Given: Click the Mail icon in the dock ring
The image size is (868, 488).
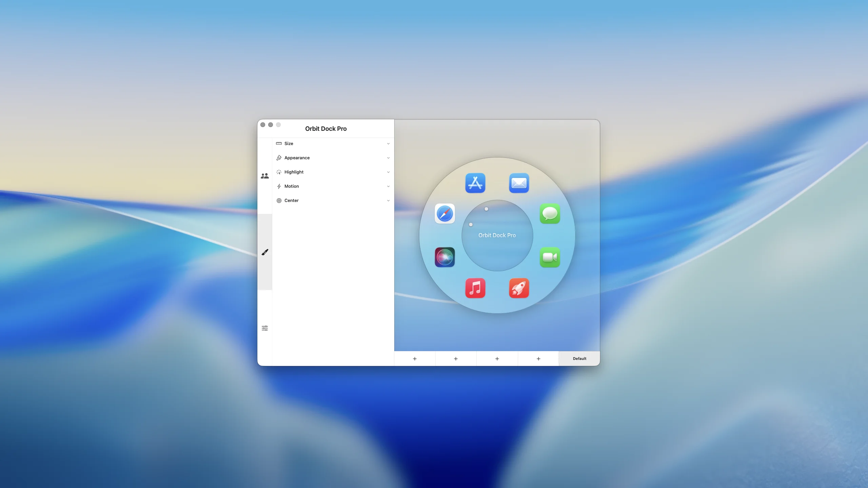Looking at the screenshot, I should (519, 183).
